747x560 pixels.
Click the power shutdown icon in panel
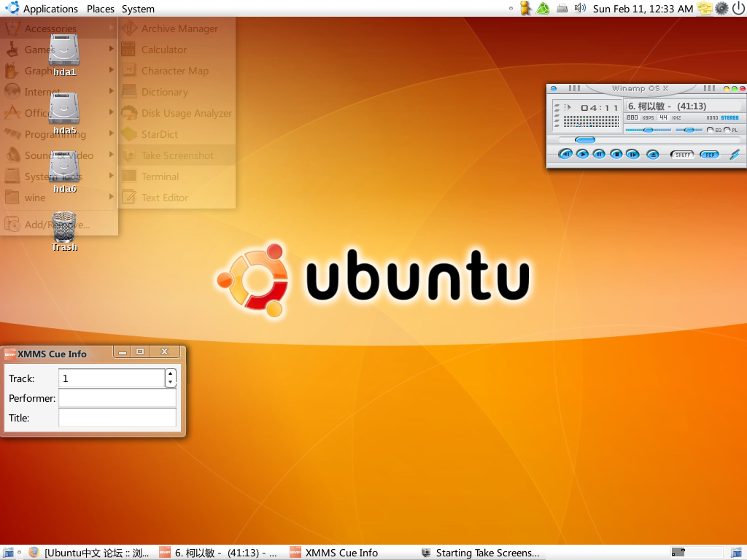(738, 8)
